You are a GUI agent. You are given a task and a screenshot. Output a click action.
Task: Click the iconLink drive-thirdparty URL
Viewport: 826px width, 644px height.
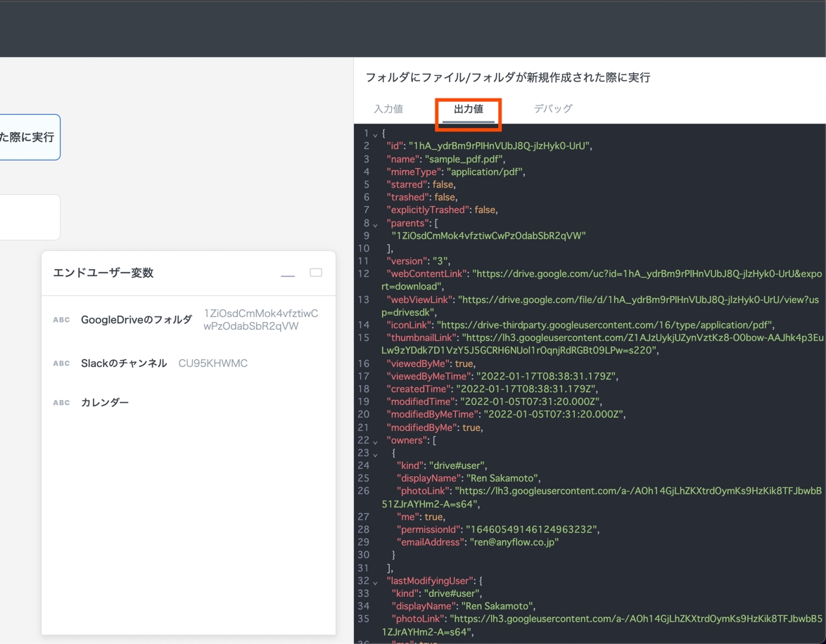click(604, 325)
